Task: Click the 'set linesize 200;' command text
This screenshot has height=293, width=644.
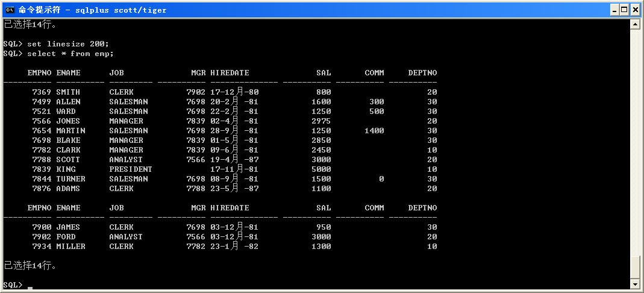Action: click(x=68, y=44)
